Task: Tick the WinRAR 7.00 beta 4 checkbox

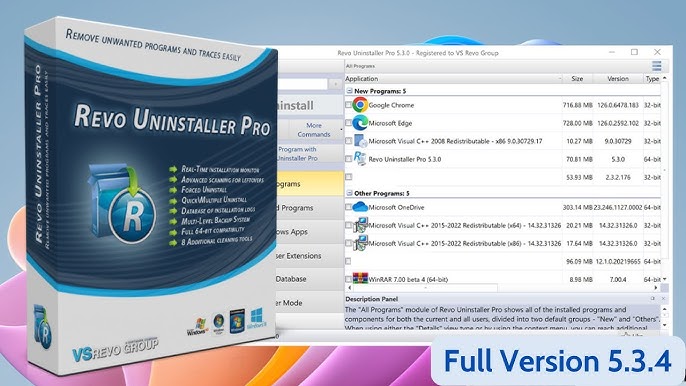Action: coord(348,279)
